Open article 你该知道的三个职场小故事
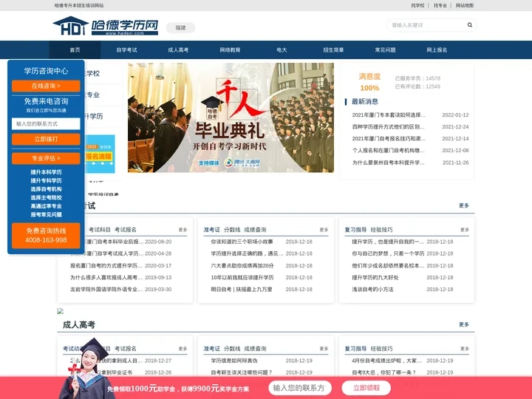 tap(242, 242)
